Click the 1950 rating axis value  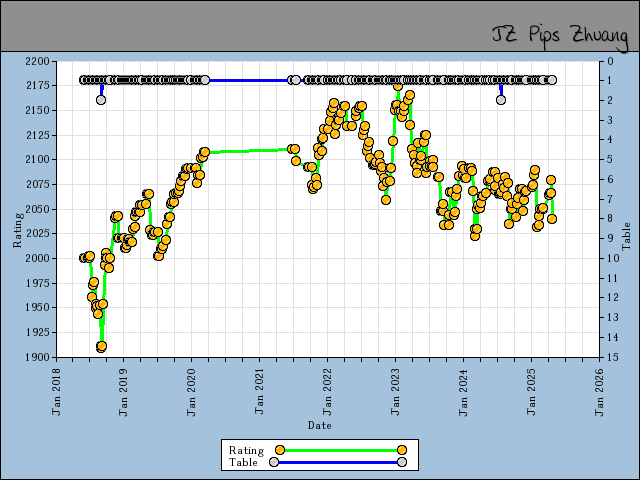pos(38,307)
